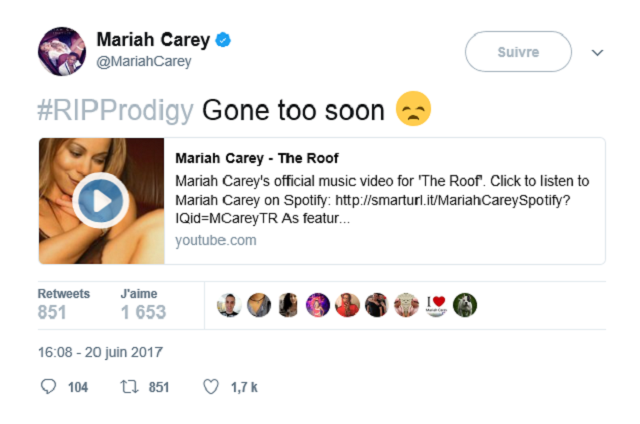Click the blue verified badge
Screen dimensions: 640x424
pyautogui.click(x=223, y=40)
